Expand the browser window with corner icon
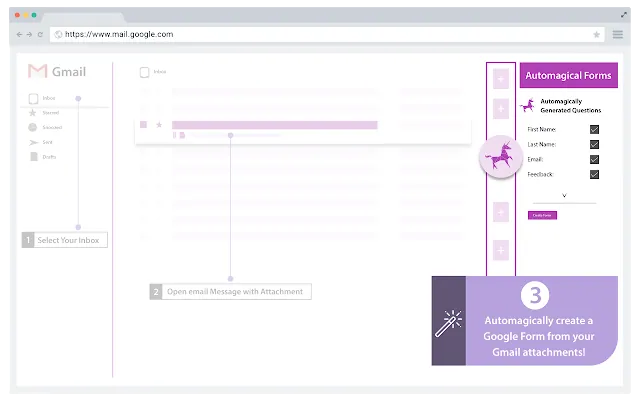The image size is (640, 400). click(624, 15)
